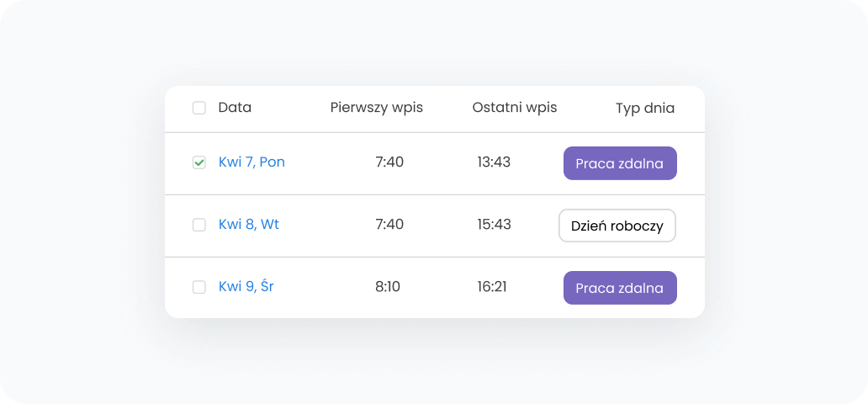Click the Typ dnia column header
The height and width of the screenshot is (404, 868).
point(644,108)
